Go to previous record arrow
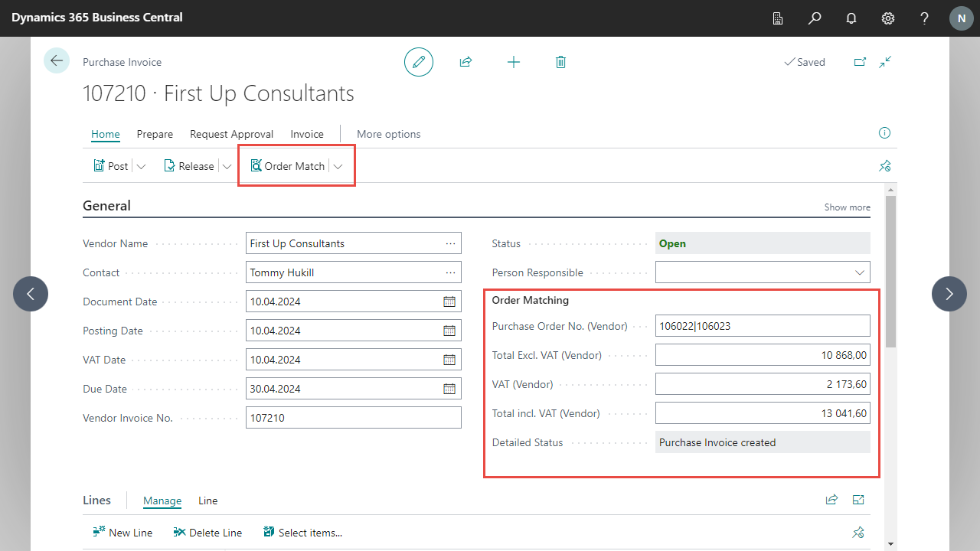Screen dimensions: 980x551 pyautogui.click(x=31, y=294)
